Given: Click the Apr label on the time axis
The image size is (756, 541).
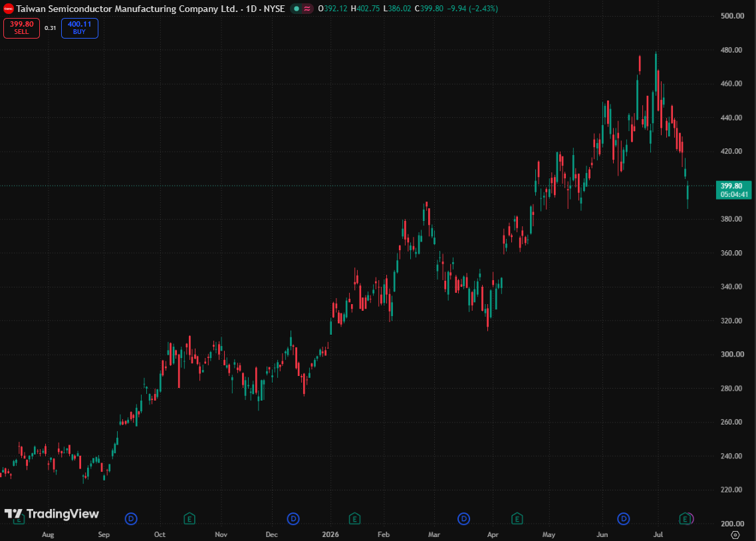Looking at the screenshot, I should point(493,535).
